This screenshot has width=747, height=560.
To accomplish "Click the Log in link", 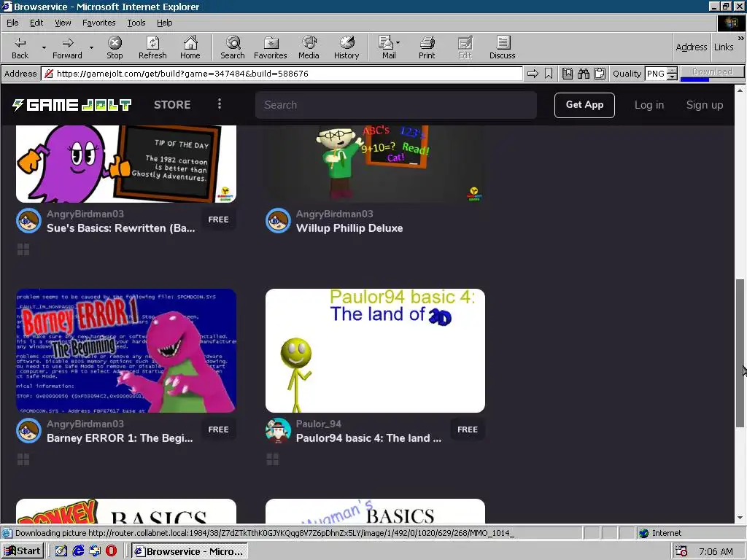I will coord(649,105).
